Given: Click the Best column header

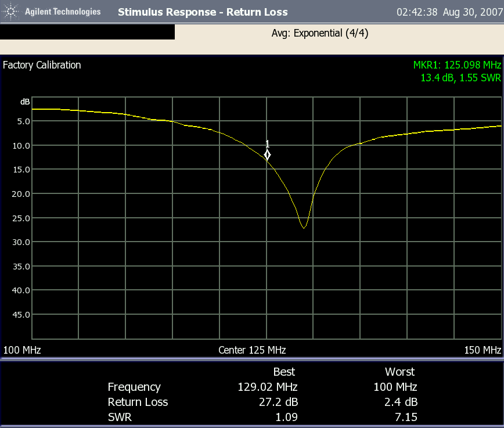Looking at the screenshot, I should pos(284,372).
